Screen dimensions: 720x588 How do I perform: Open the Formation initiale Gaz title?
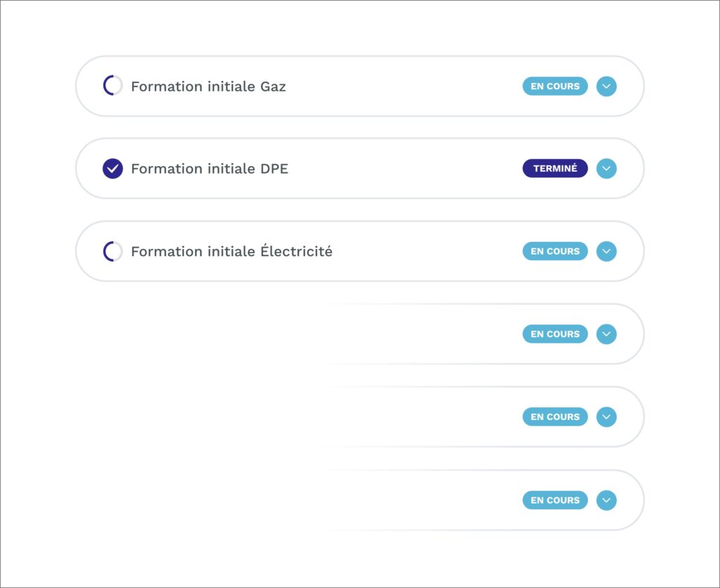[x=208, y=87]
